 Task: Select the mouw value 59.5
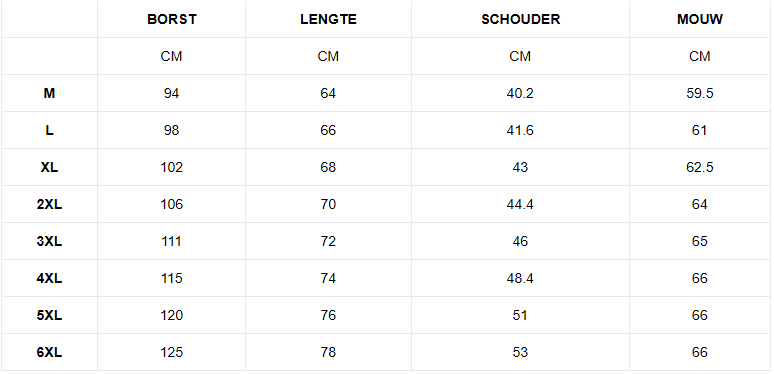699,93
